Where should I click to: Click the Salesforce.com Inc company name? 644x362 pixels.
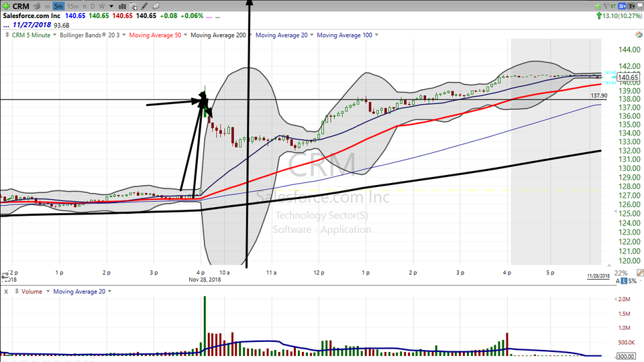(32, 15)
